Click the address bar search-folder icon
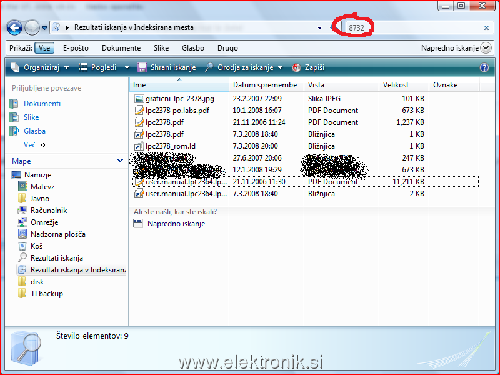 pos(56,27)
